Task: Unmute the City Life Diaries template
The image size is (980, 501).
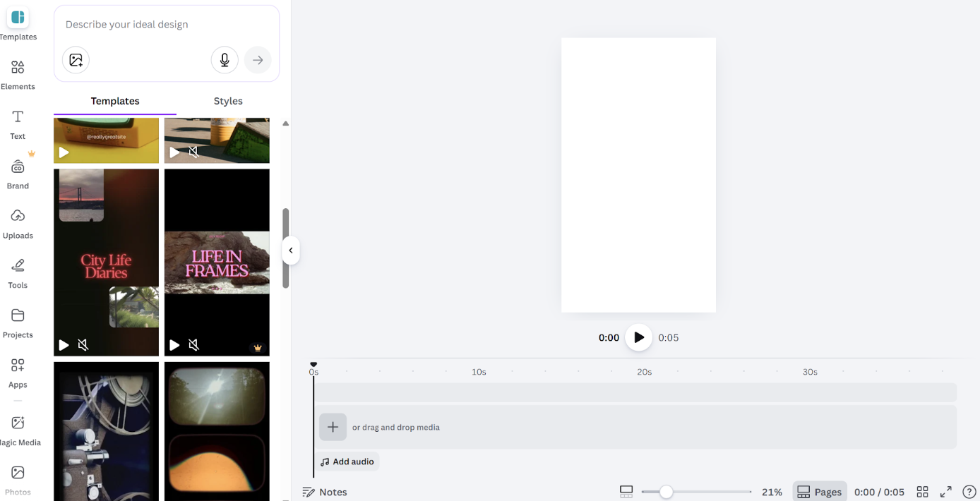Action: 83,345
